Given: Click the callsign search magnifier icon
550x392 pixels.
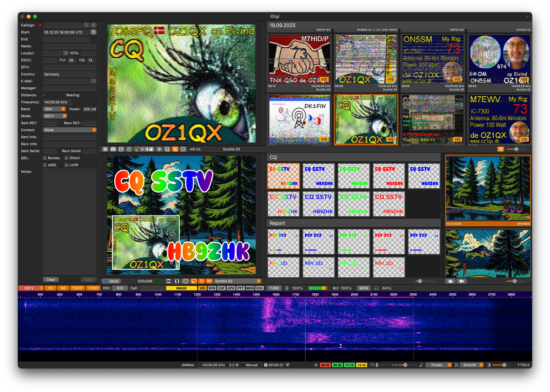Looking at the screenshot, I should 86,25.
